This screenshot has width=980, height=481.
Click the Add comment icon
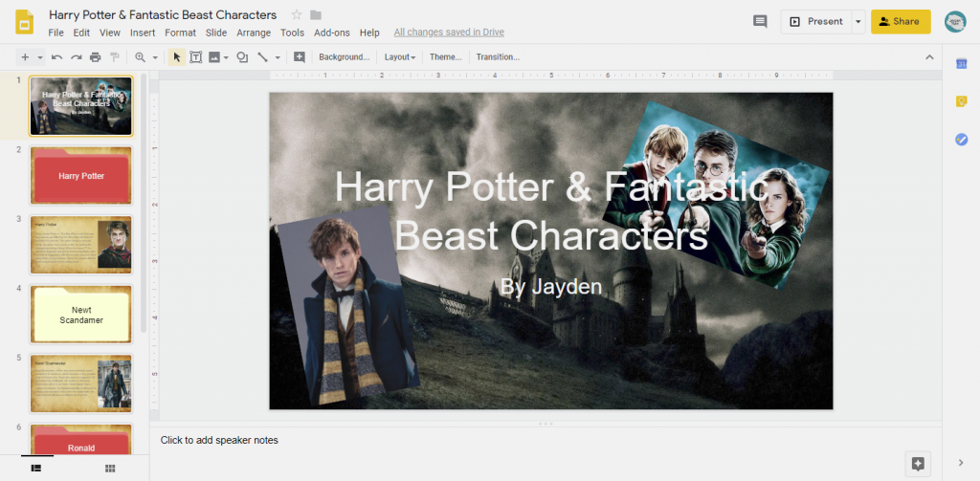pyautogui.click(x=300, y=57)
